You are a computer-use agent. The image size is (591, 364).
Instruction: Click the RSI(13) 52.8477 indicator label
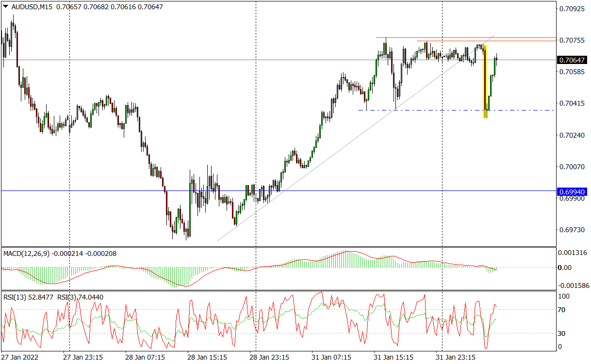coord(28,297)
